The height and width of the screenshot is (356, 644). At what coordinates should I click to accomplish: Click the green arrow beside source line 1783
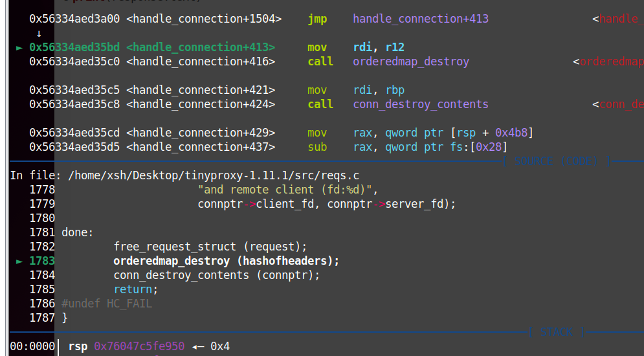click(x=19, y=261)
